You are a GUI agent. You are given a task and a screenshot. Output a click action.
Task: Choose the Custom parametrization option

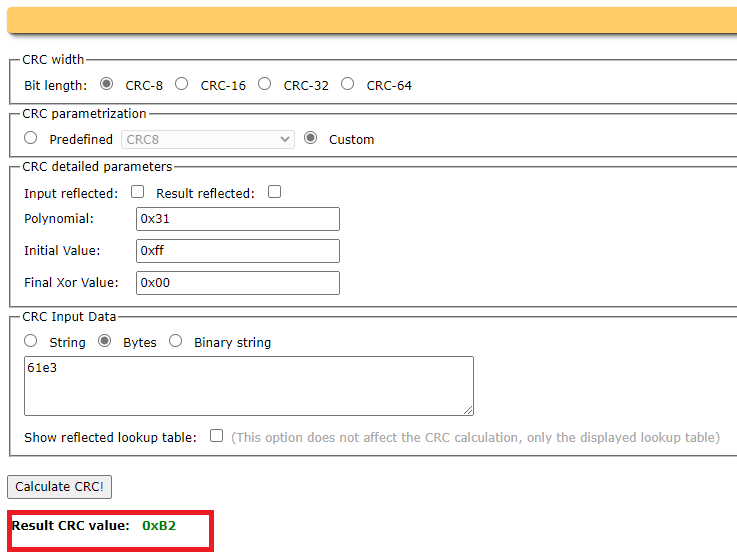[310, 138]
